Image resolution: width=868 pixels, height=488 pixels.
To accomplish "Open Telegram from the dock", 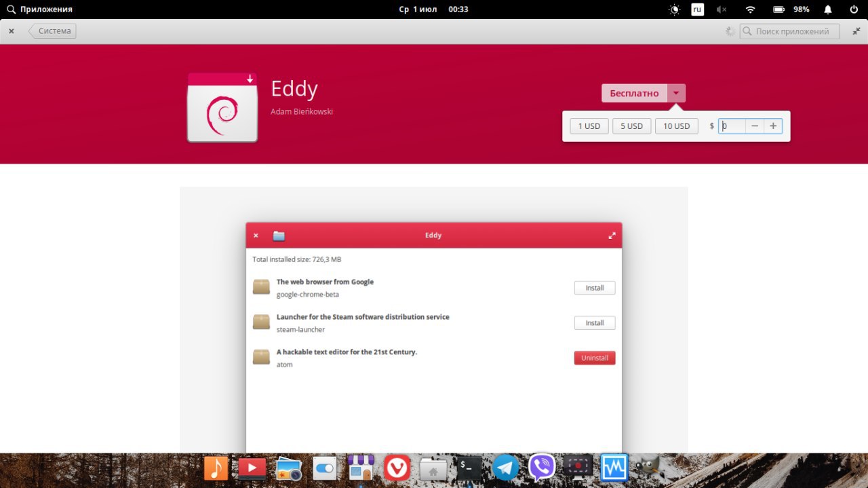I will 505,468.
